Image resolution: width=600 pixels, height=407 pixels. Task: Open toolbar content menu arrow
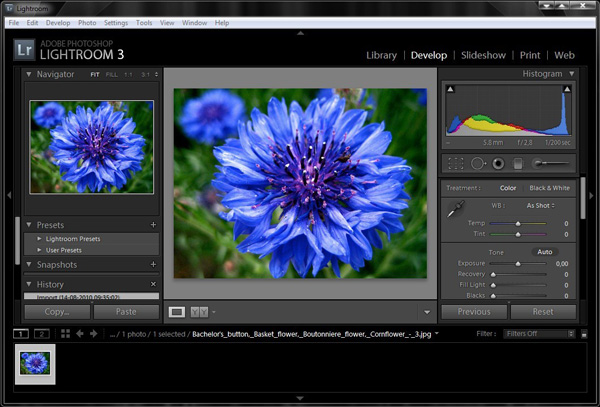point(427,312)
